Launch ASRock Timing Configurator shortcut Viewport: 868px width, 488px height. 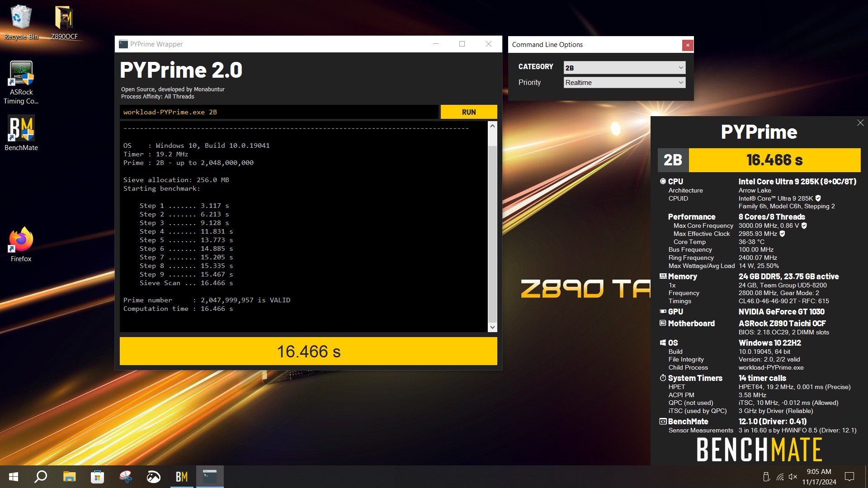(x=21, y=83)
